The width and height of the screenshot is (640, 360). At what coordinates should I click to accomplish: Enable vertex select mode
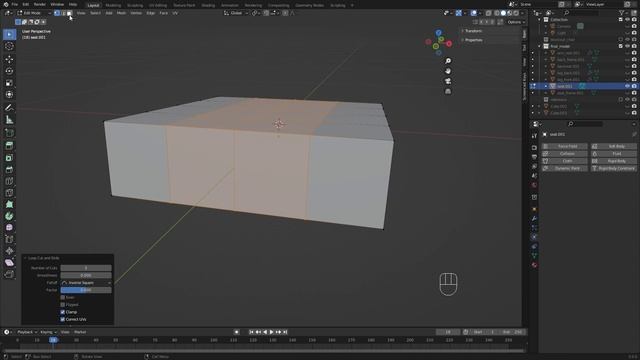(x=57, y=13)
